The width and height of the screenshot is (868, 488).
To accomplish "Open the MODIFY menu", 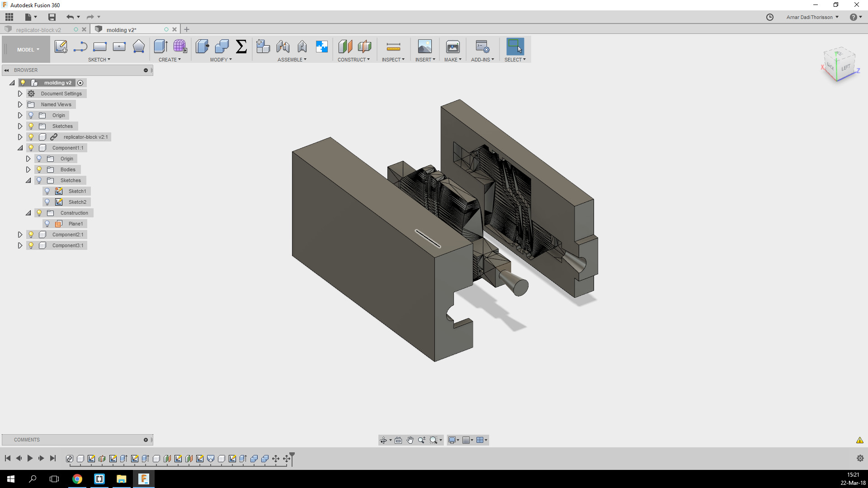I will point(221,60).
